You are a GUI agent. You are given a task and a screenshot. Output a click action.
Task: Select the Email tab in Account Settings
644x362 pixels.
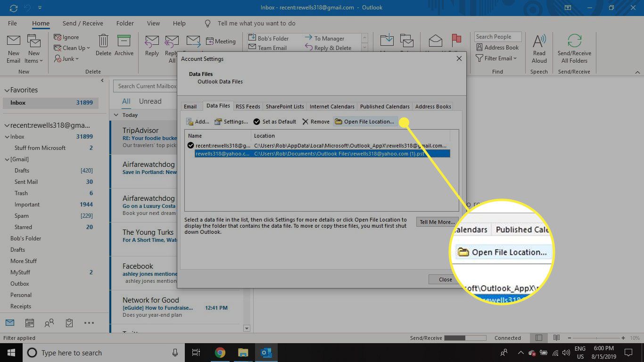coord(190,107)
